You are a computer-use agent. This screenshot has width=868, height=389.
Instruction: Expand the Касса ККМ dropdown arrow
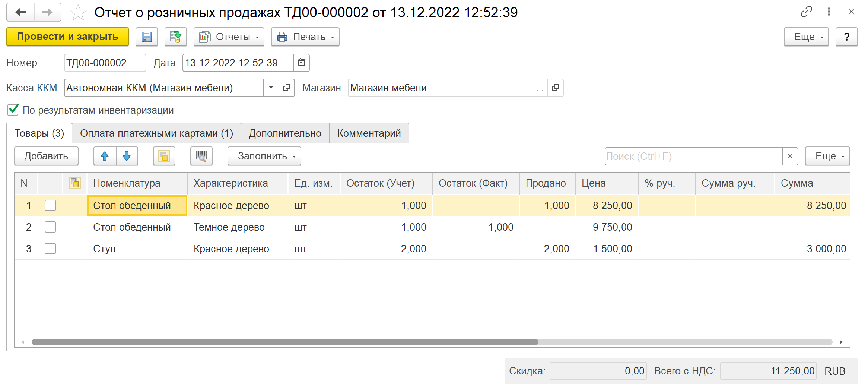pyautogui.click(x=271, y=88)
